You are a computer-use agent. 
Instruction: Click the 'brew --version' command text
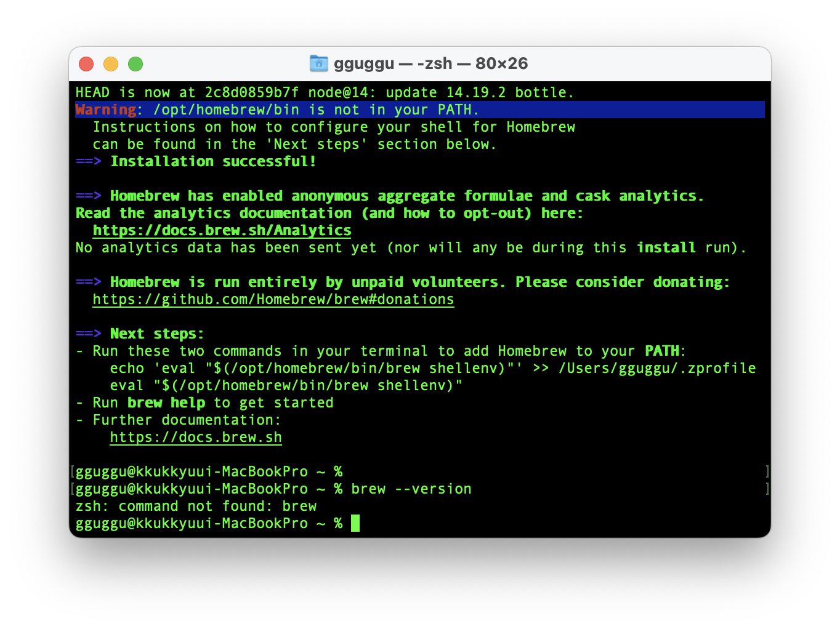point(411,489)
